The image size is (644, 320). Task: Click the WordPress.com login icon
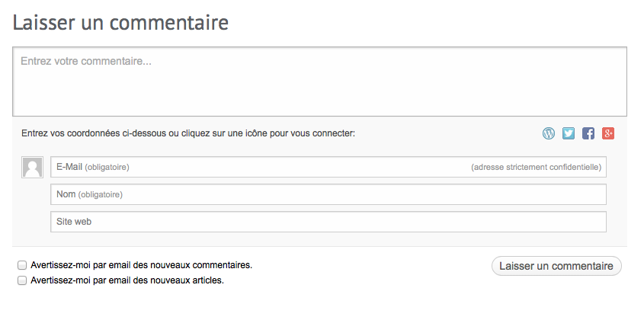[549, 133]
